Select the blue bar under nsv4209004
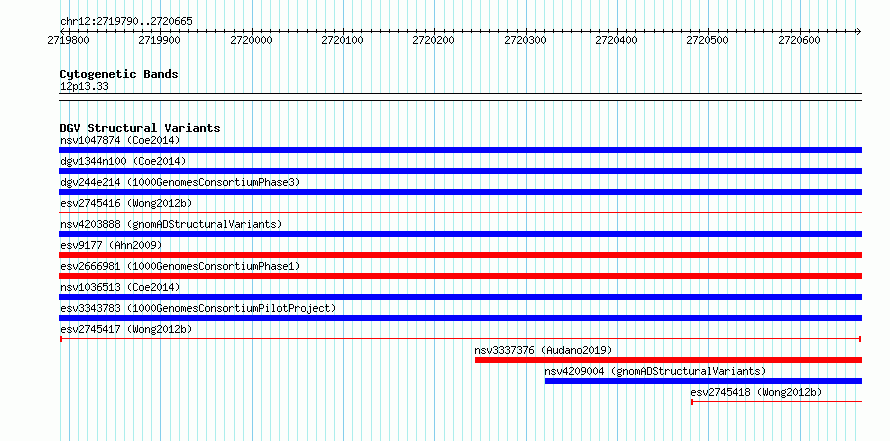This screenshot has width=890, height=441. click(x=703, y=381)
